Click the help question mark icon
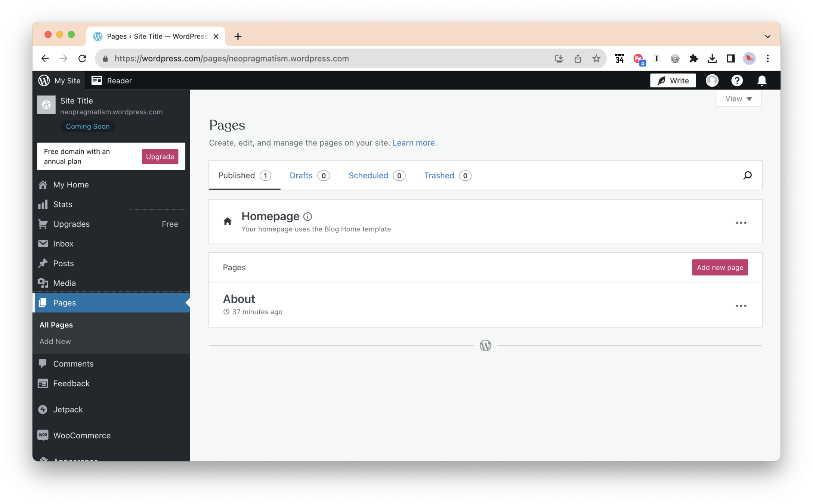Viewport: 813px width, 504px height. (x=737, y=81)
